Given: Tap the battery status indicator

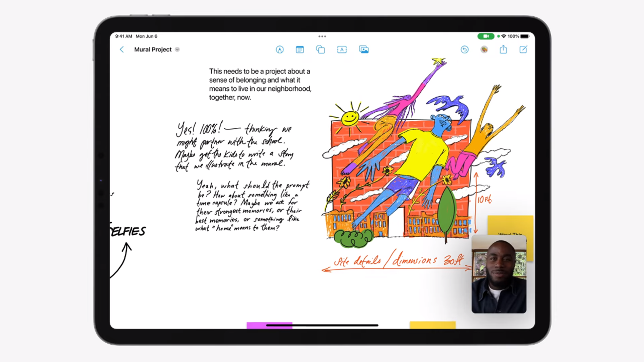Looking at the screenshot, I should [525, 36].
